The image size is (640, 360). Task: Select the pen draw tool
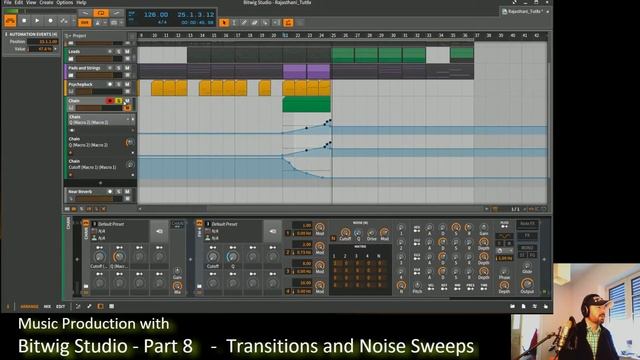[x=244, y=23]
